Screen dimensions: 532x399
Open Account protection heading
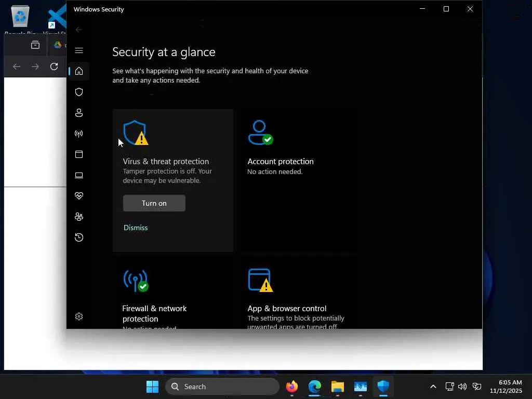click(x=280, y=162)
